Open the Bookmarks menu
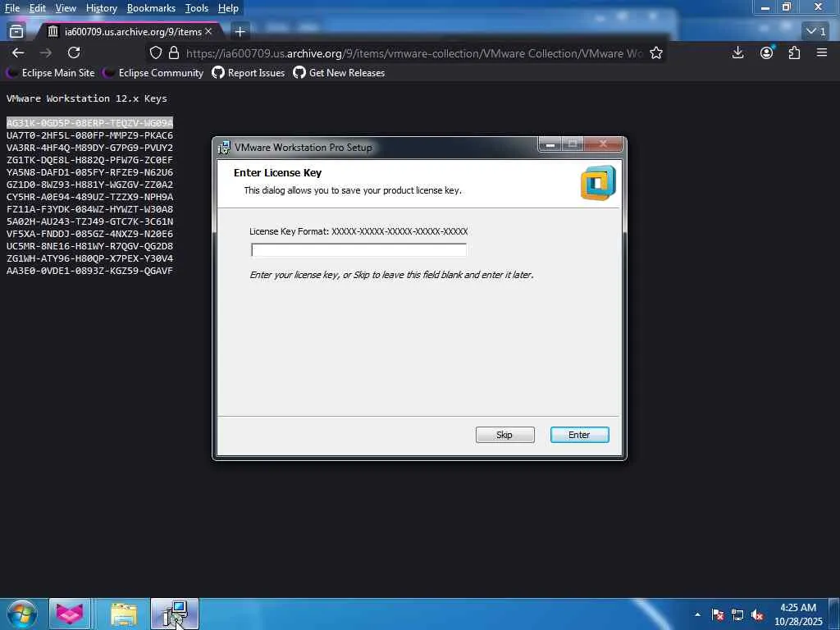The height and width of the screenshot is (630, 840). [x=151, y=8]
